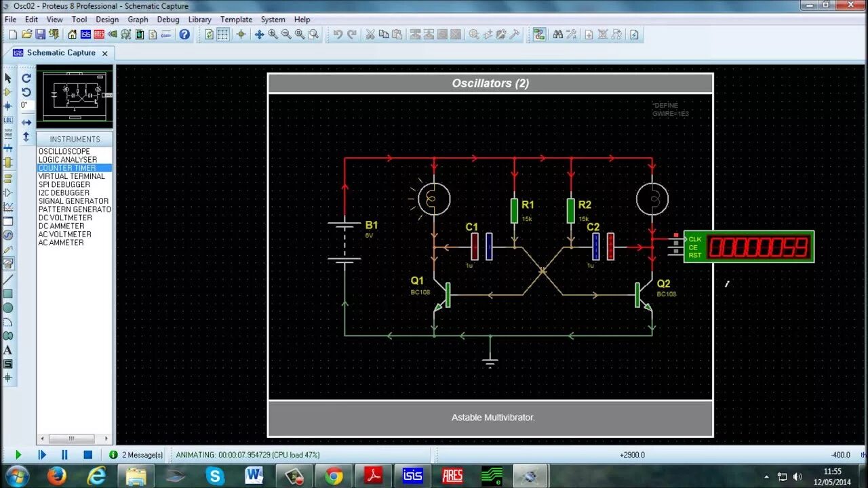
Task: Select SIGNAL GENERATOR in the instruments list
Action: pos(74,201)
